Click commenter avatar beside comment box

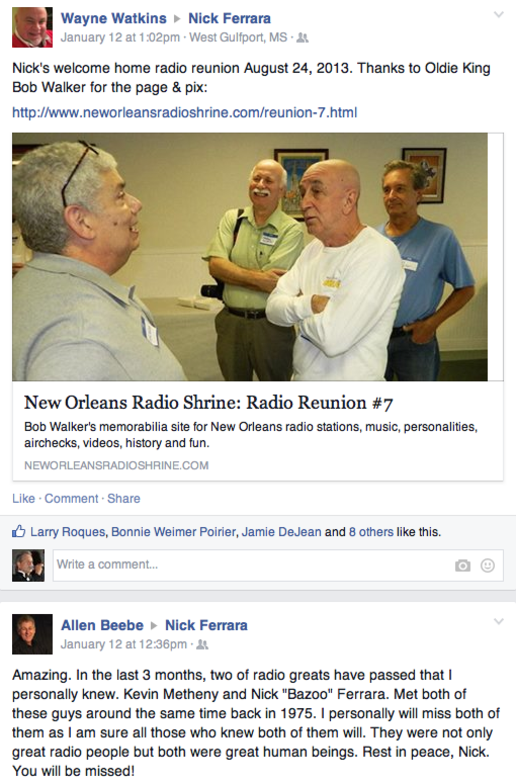click(28, 565)
